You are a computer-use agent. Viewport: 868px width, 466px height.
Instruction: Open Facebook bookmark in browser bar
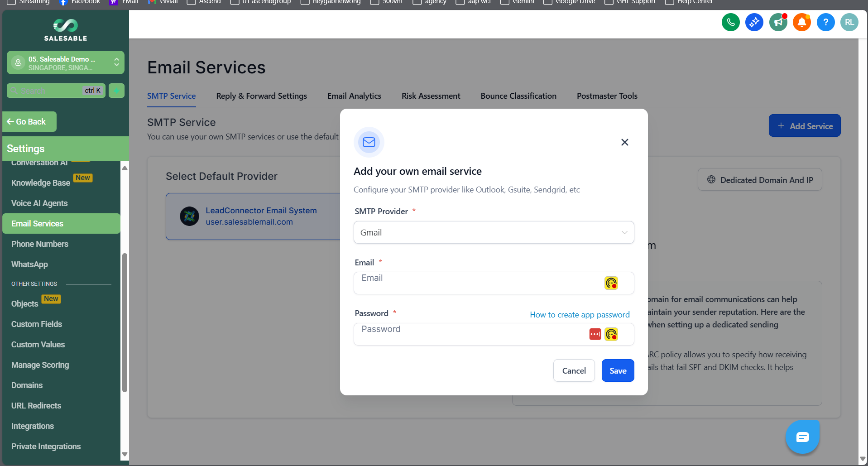pos(80,2)
